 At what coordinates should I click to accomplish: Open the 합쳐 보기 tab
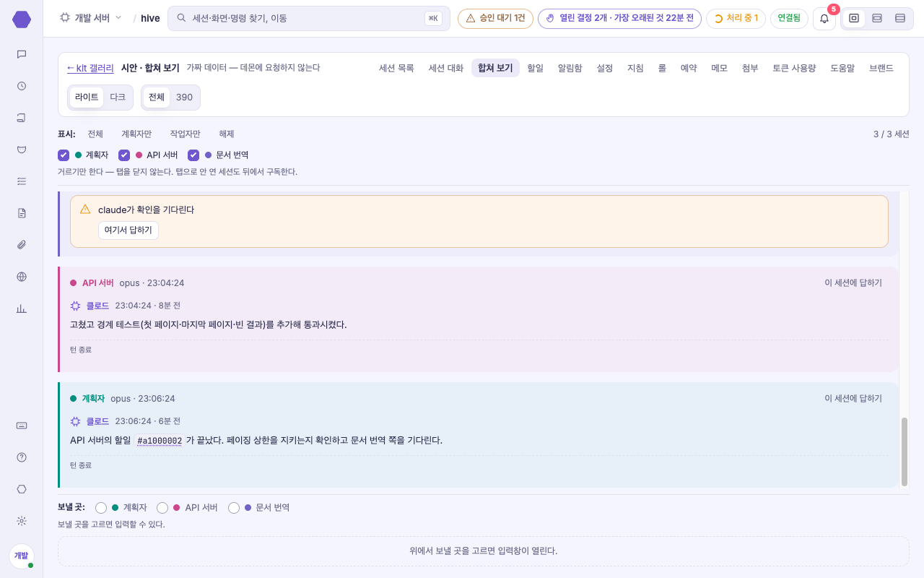tap(495, 68)
